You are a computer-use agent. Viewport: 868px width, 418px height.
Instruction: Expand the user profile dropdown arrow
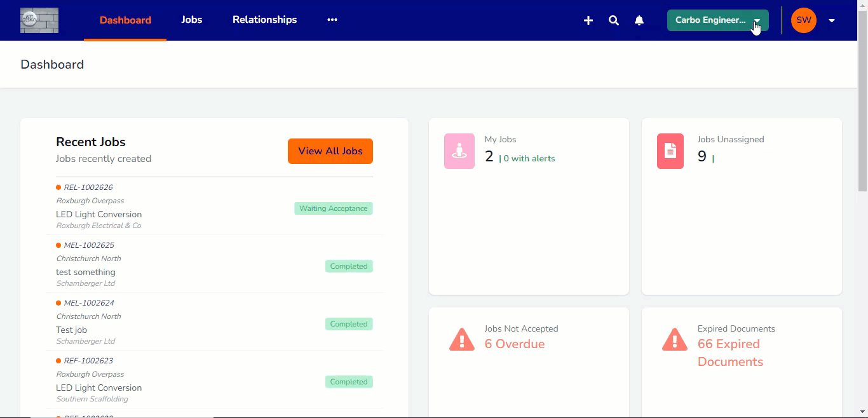click(x=832, y=20)
